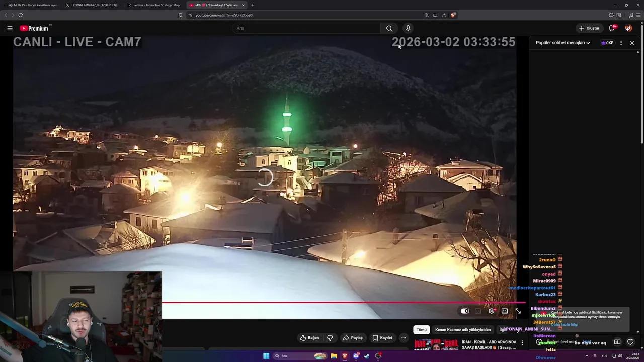Send a heart reaction in chat

click(630, 342)
